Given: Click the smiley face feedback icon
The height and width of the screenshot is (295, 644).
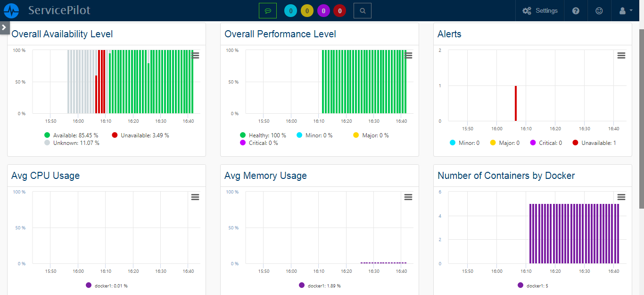Looking at the screenshot, I should [599, 10].
